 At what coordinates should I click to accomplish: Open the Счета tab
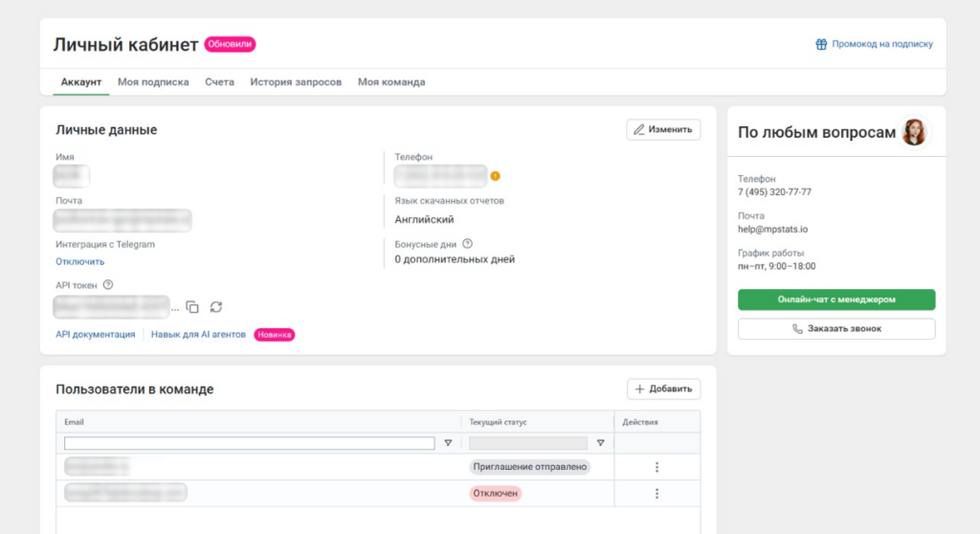(x=219, y=82)
